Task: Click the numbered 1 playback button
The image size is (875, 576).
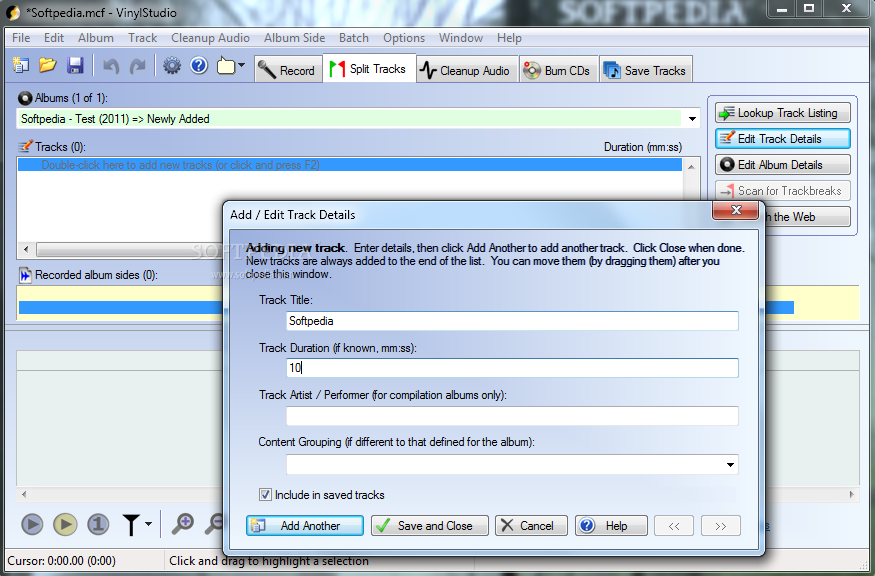Action: (98, 525)
